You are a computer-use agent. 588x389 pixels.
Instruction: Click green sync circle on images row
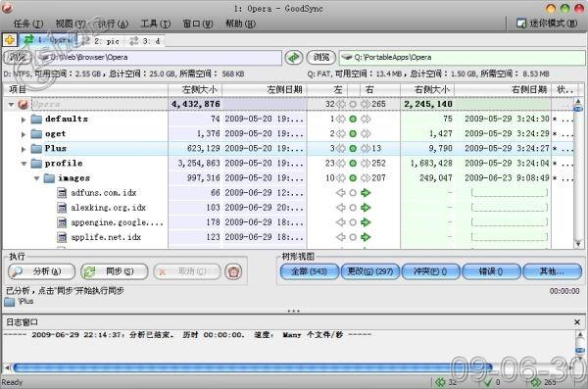point(353,177)
